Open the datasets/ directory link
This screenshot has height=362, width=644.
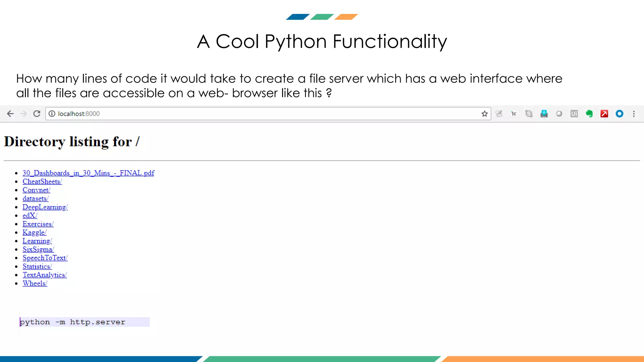point(36,199)
